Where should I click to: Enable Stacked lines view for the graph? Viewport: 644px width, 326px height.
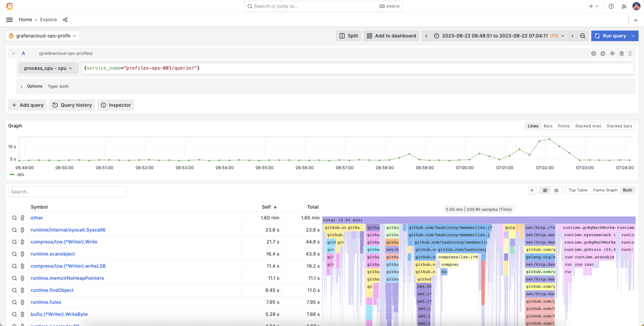[x=588, y=126]
